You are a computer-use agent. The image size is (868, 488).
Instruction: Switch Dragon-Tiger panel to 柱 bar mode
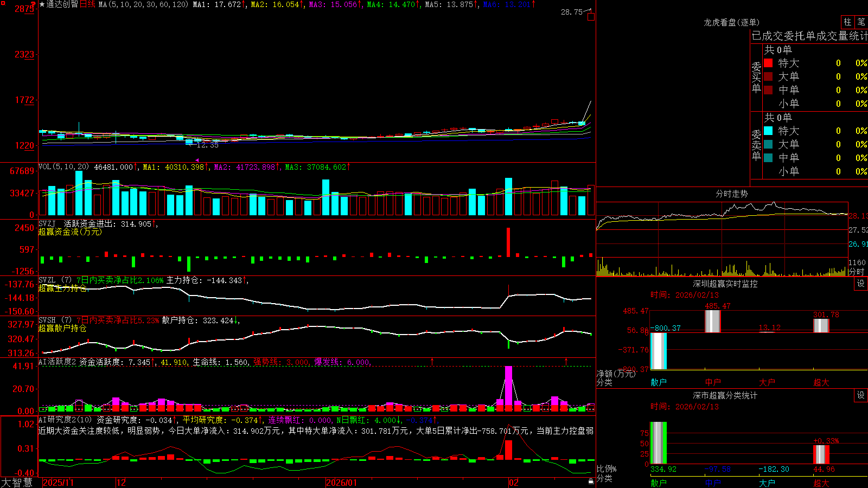847,22
